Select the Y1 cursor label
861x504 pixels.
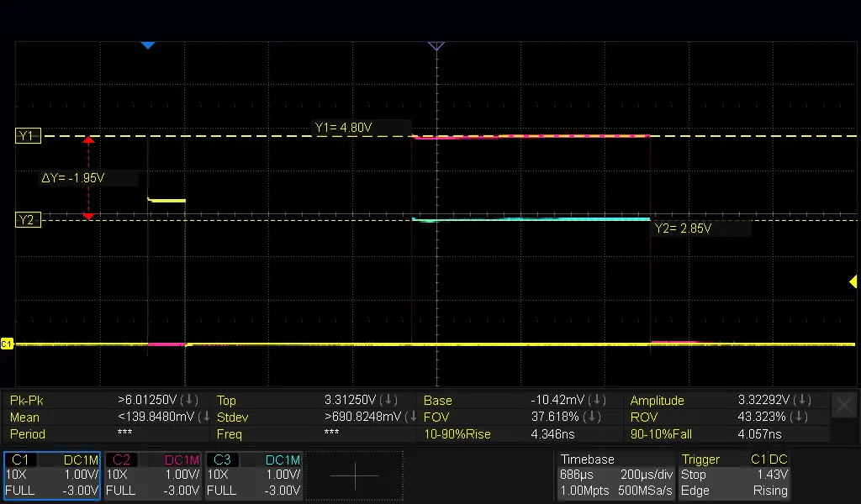tap(28, 136)
